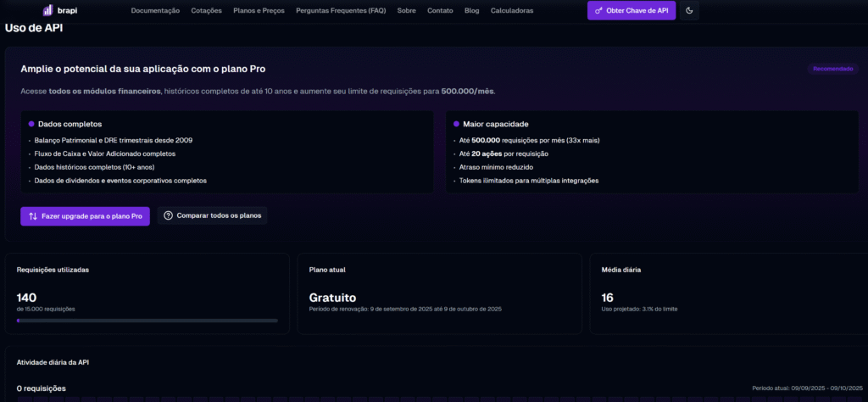Click Dados completos card title
Image resolution: width=868 pixels, height=402 pixels.
(70, 124)
